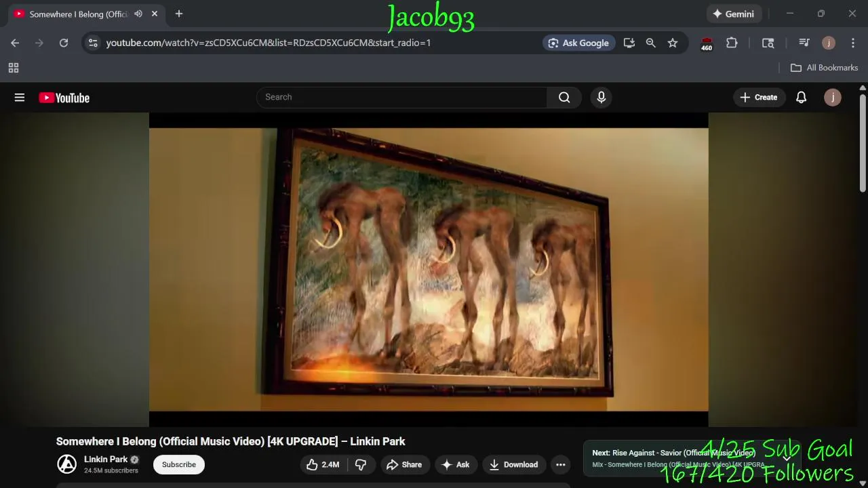
Task: Open Chrome profile avatar
Action: [x=829, y=43]
